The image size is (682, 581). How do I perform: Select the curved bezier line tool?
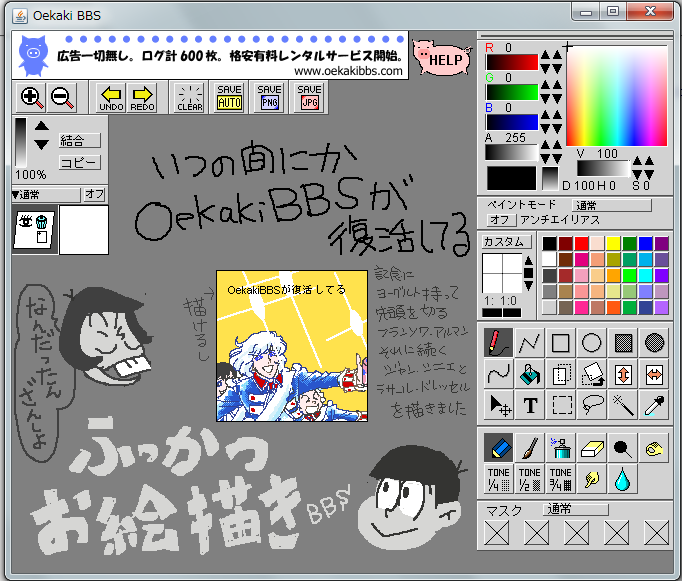tap(498, 374)
